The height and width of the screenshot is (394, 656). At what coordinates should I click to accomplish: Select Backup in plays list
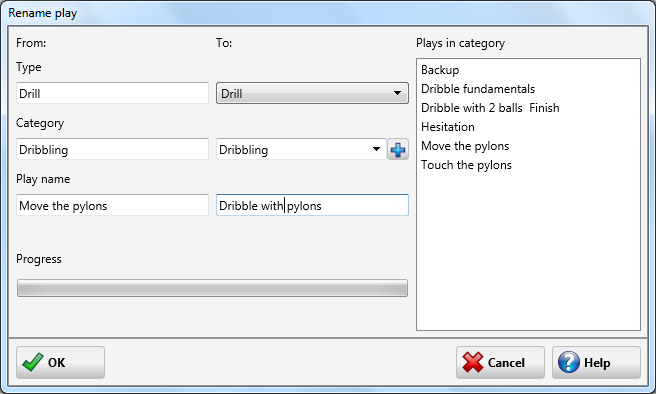point(440,70)
